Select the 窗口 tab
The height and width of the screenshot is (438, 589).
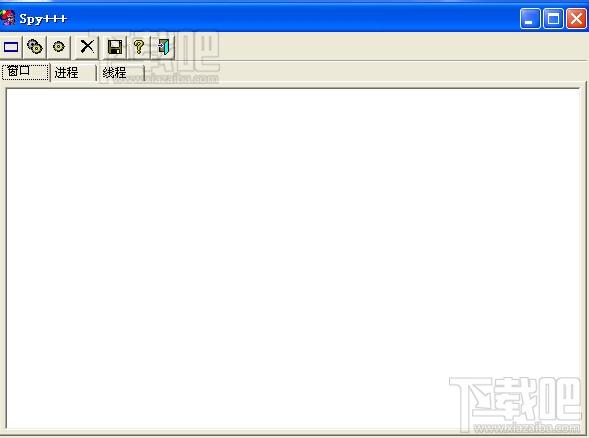pyautogui.click(x=25, y=72)
